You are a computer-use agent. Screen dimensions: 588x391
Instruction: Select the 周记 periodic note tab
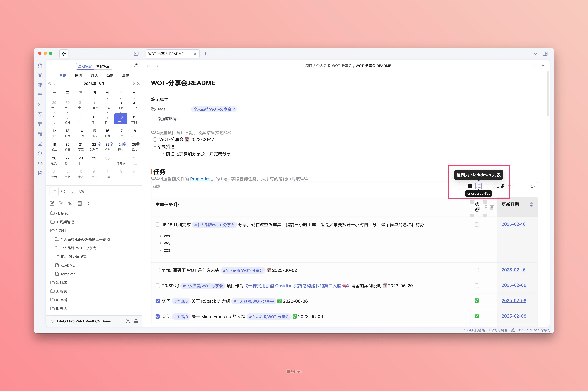click(78, 76)
